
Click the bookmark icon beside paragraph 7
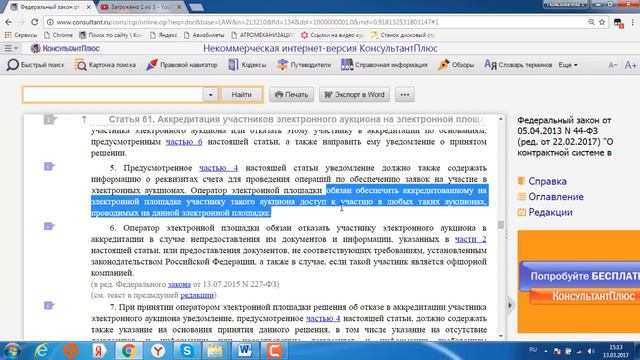click(49, 305)
